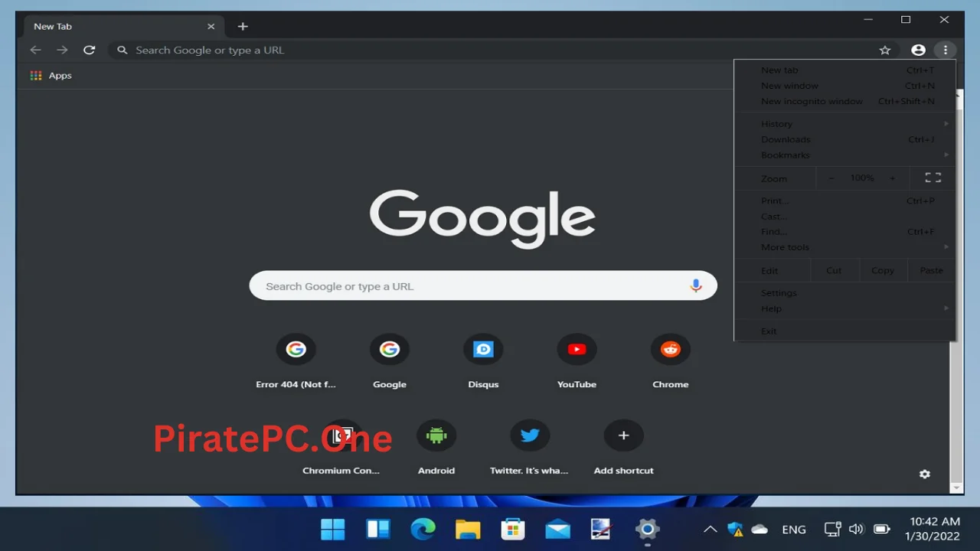Open the YouTube shortcut tile
This screenshot has height=551, width=980.
[577, 362]
